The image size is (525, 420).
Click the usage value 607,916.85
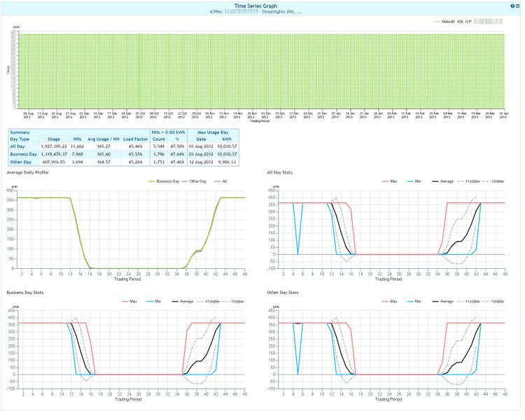tap(54, 162)
